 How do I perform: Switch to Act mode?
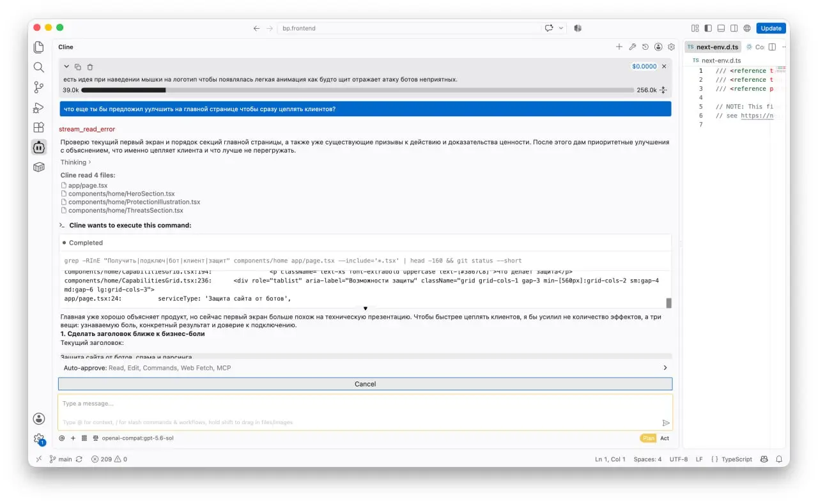[x=665, y=438]
